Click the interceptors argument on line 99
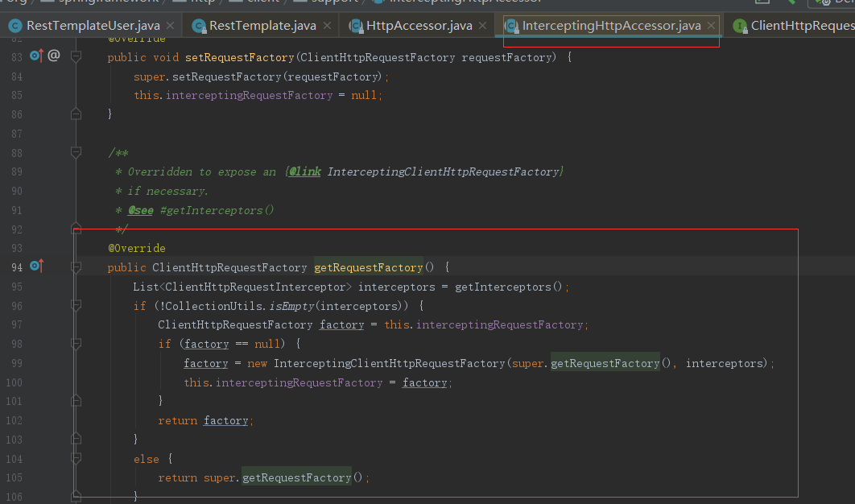The width and height of the screenshot is (855, 504). click(x=724, y=364)
